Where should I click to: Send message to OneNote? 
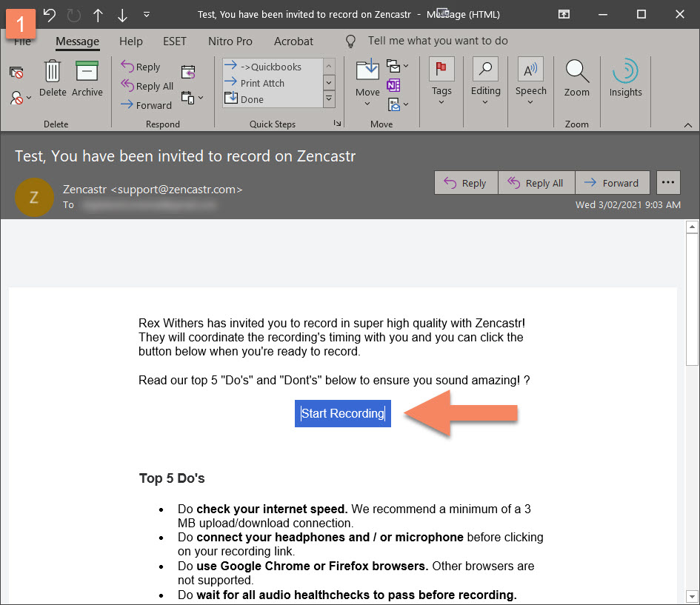click(394, 85)
